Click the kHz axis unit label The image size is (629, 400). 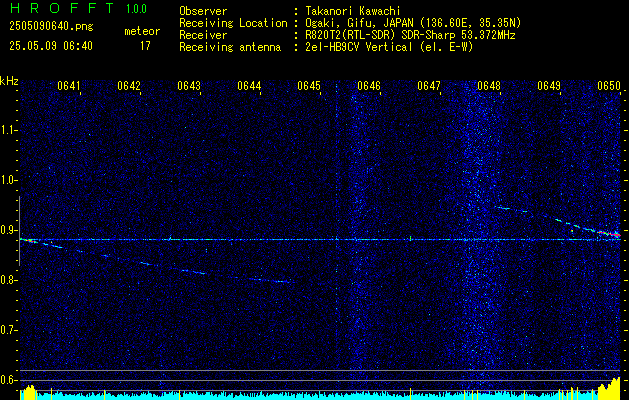tap(9, 81)
